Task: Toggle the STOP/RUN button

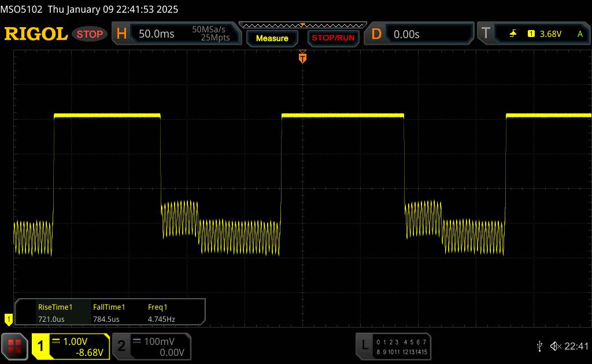Action: [333, 38]
